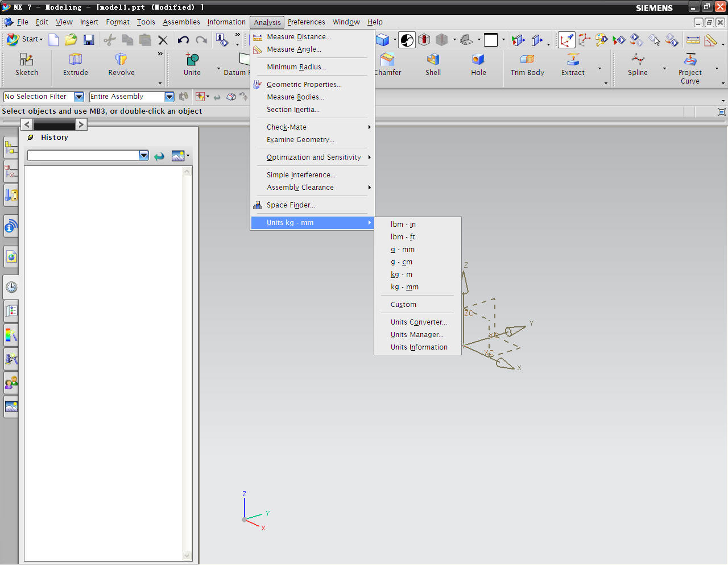Viewport: 728px width, 565px height.
Task: Open the Analysis menu
Action: pyautogui.click(x=267, y=22)
